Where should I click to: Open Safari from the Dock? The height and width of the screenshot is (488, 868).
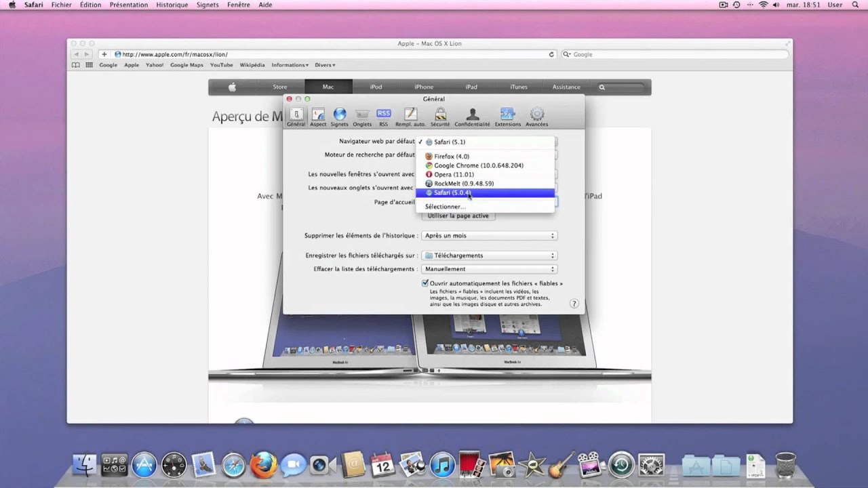click(x=233, y=465)
